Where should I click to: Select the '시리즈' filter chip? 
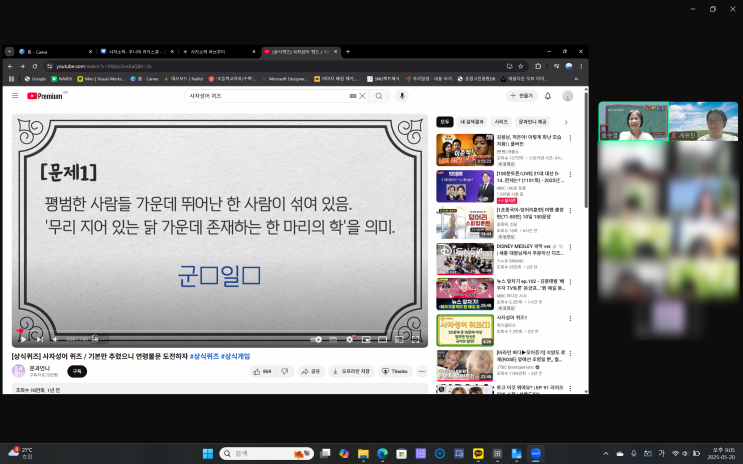501,122
